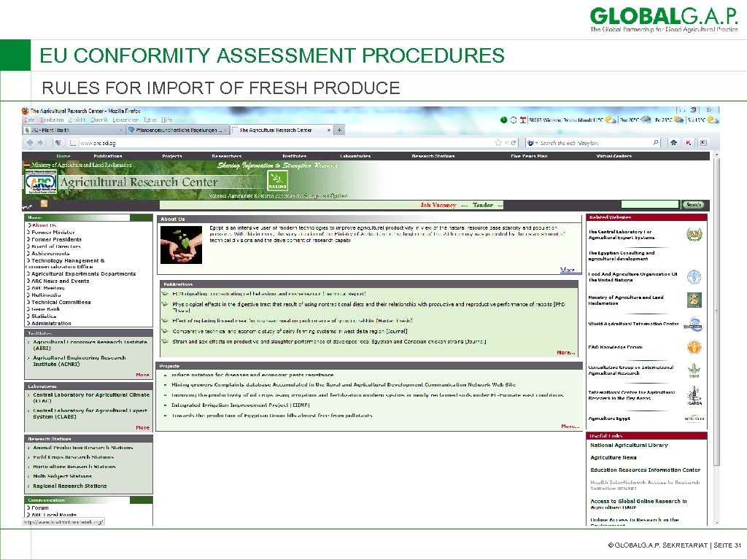Open Agriculture News useful link
Image resolution: width=747 pixels, height=560 pixels.
point(613,458)
